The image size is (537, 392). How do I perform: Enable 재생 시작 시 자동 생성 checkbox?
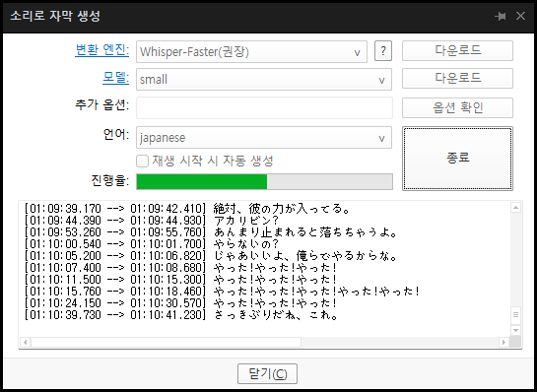[142, 161]
